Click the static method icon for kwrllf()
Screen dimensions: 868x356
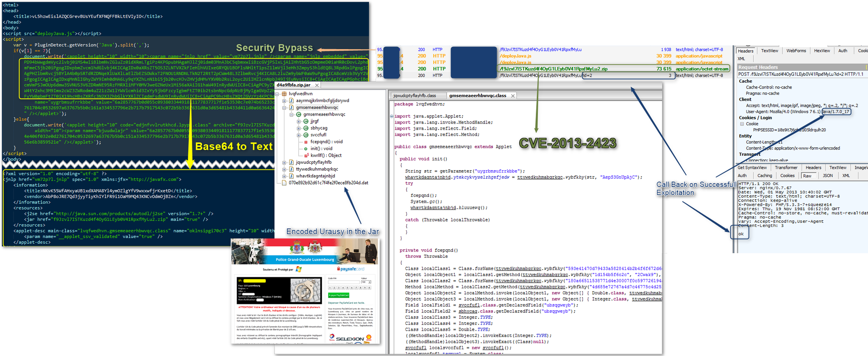click(x=306, y=155)
